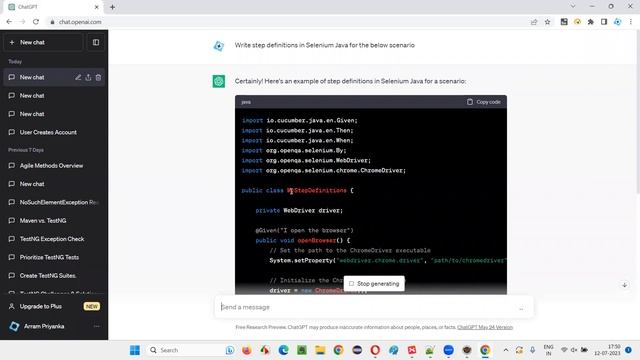Delete the active chat with the trash icon
The width and height of the screenshot is (640, 360).
click(98, 78)
